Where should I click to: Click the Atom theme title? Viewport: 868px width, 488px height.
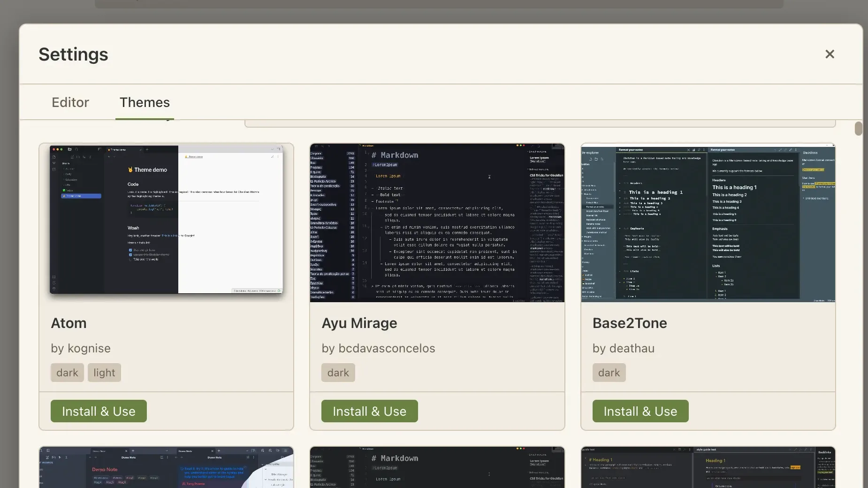click(69, 323)
